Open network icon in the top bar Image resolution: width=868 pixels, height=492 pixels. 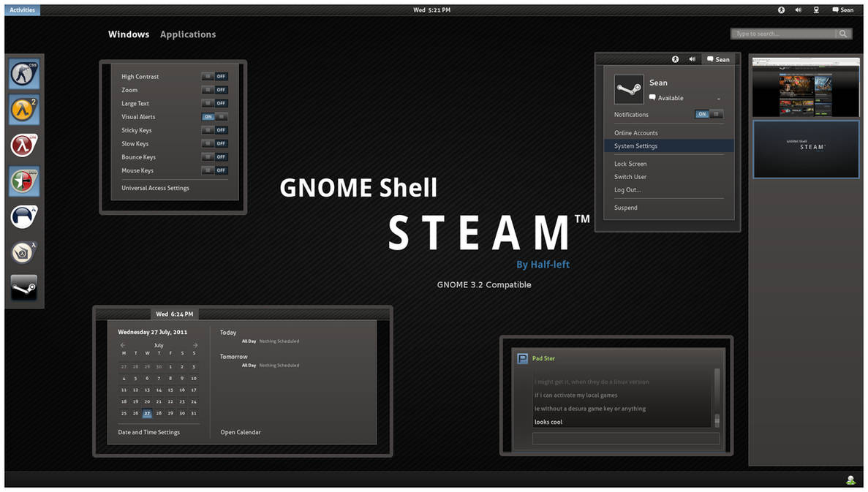click(x=816, y=10)
